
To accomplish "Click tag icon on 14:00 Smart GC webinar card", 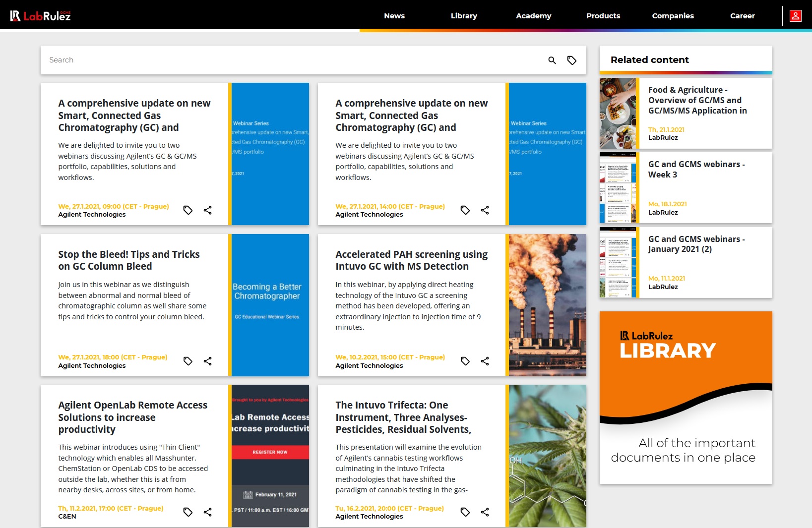I will [465, 210].
